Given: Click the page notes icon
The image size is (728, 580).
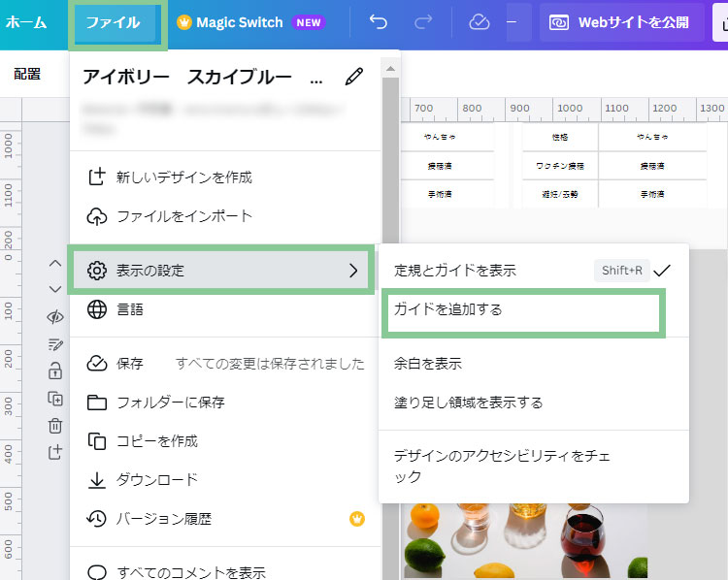Looking at the screenshot, I should click(x=55, y=344).
